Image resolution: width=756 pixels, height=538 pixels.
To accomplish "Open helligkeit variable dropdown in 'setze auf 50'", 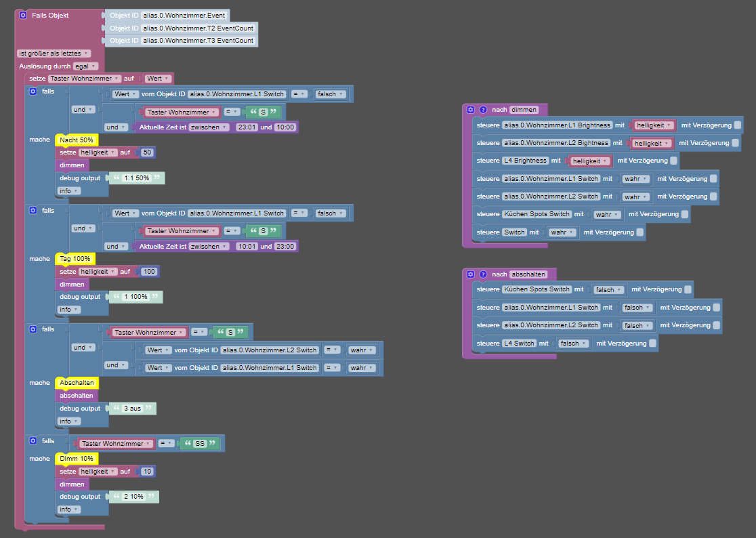I will [x=98, y=152].
